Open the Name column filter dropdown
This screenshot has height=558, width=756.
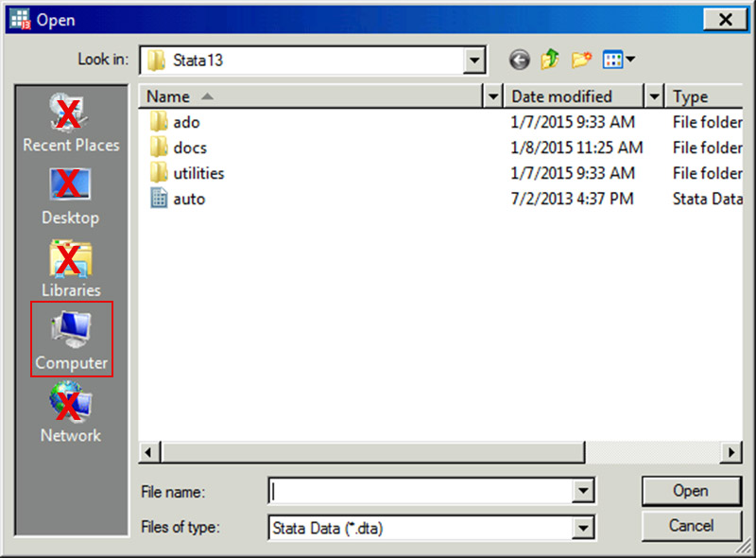(x=492, y=96)
